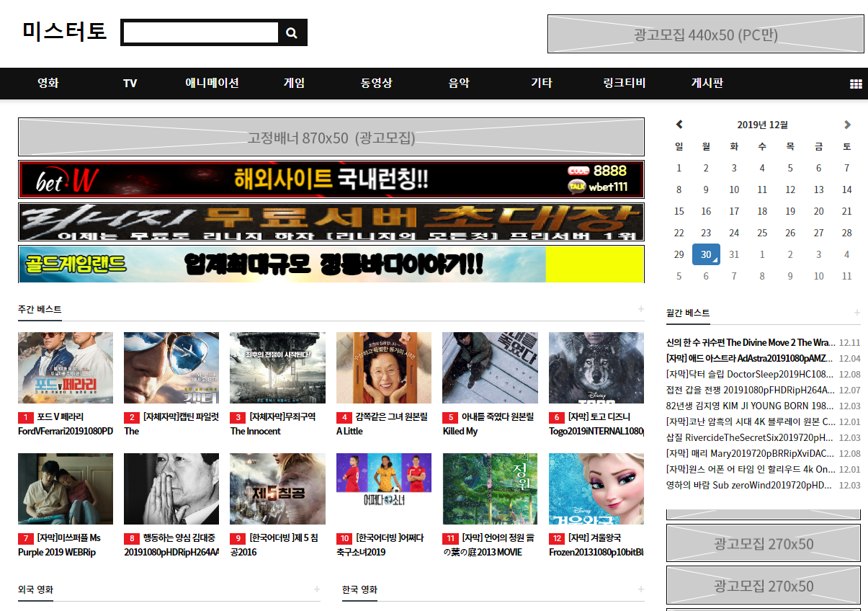Open 닥터 슬립 DoctorSleep monthly best entry
The height and width of the screenshot is (611, 868).
(x=751, y=374)
